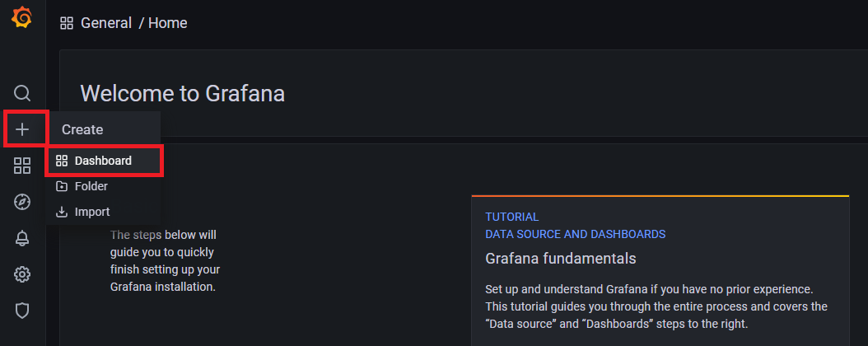Click the General breadcrumb link
This screenshot has height=346, width=868.
click(106, 23)
